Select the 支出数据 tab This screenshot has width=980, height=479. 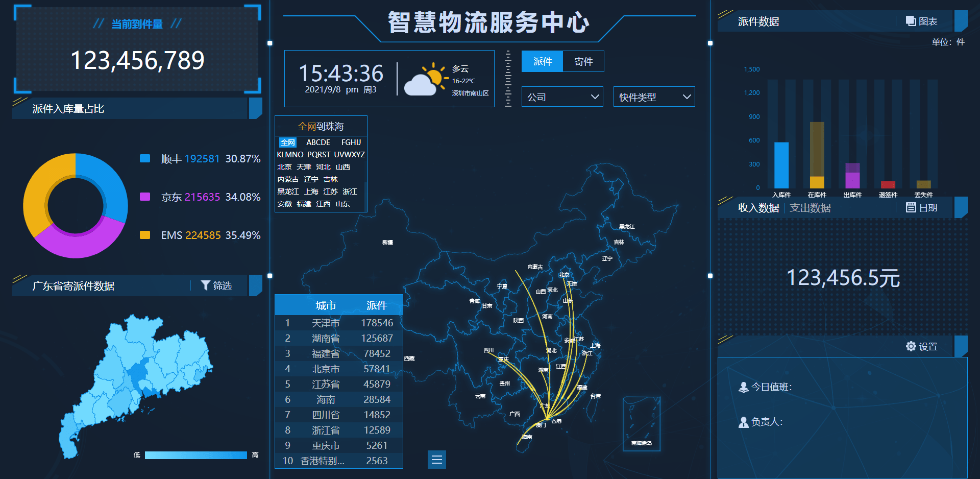pyautogui.click(x=810, y=208)
